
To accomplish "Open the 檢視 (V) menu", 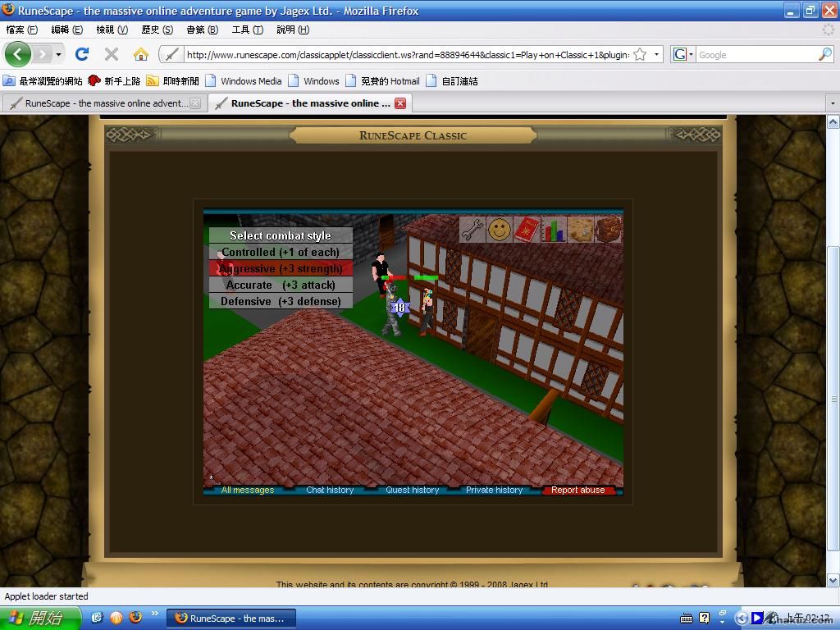I will click(x=112, y=30).
